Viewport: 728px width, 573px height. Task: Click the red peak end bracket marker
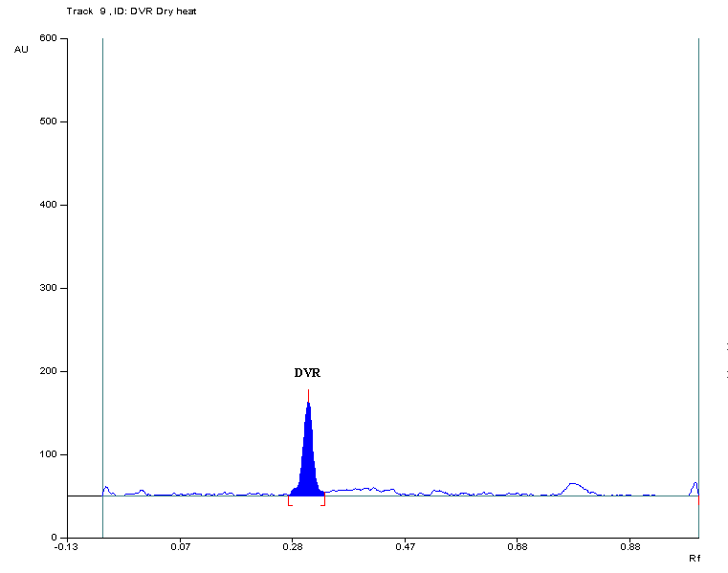pyautogui.click(x=323, y=501)
